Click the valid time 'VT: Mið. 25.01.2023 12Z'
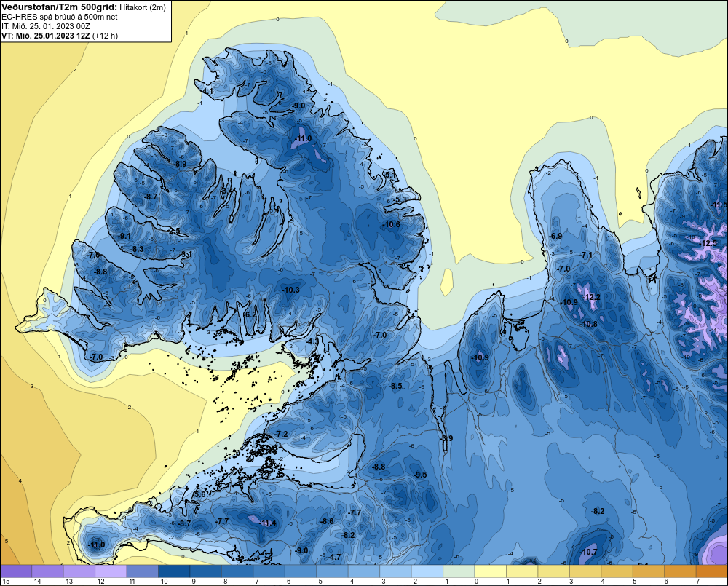Screen dimensions: 728x586 coord(46,36)
